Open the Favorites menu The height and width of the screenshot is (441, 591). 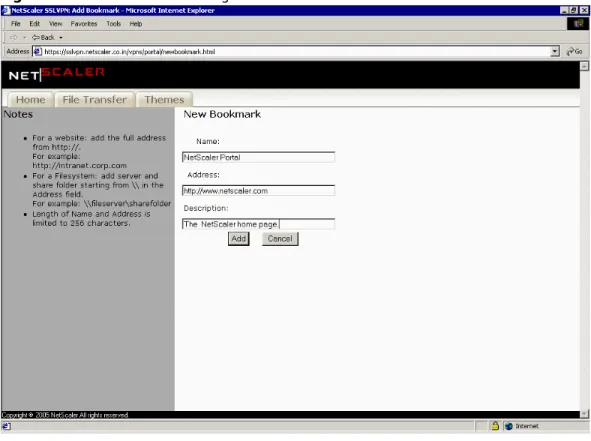[84, 24]
